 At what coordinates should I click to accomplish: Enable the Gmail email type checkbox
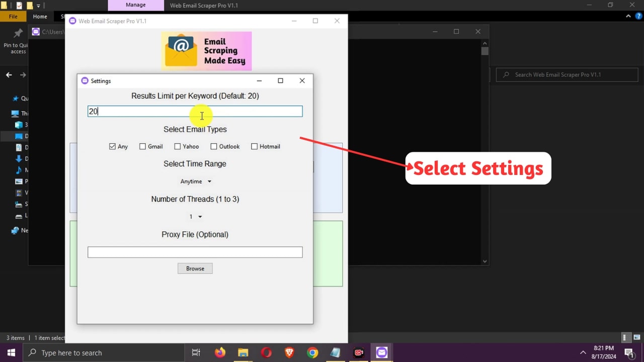[142, 146]
